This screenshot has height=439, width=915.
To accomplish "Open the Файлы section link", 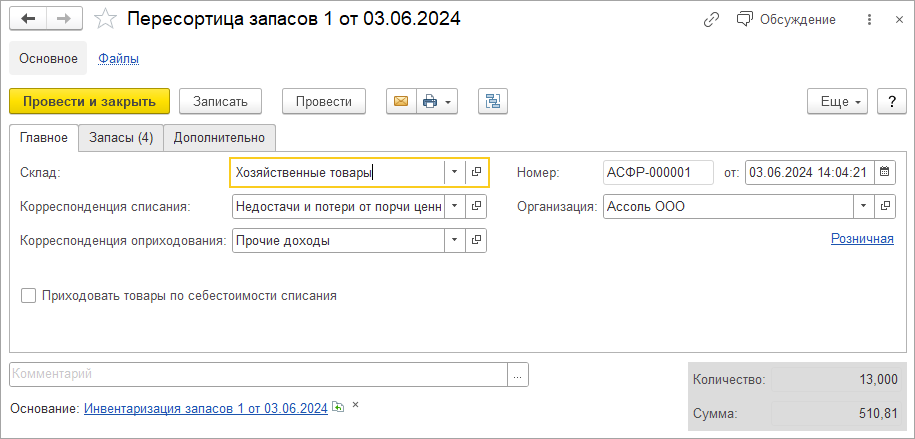I will (x=118, y=58).
